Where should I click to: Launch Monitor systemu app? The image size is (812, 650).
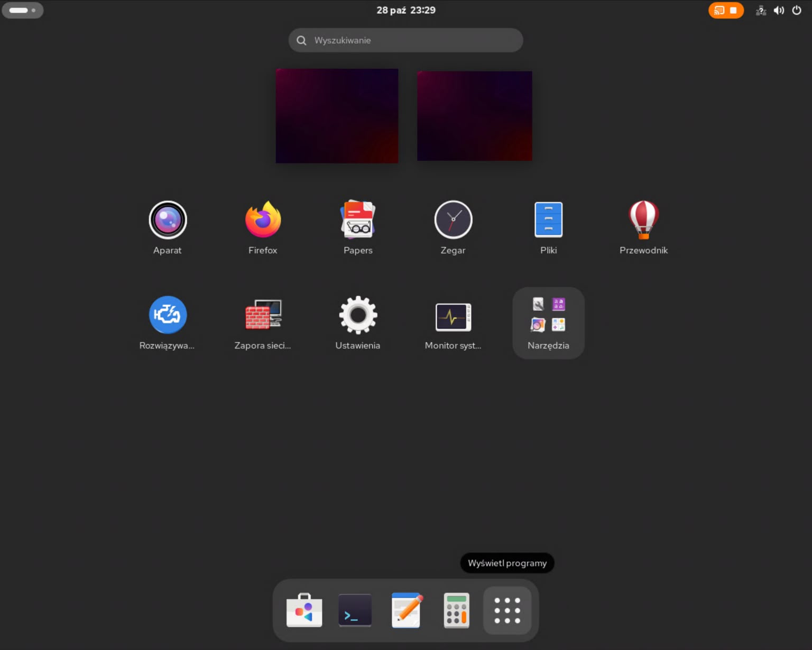pyautogui.click(x=453, y=316)
